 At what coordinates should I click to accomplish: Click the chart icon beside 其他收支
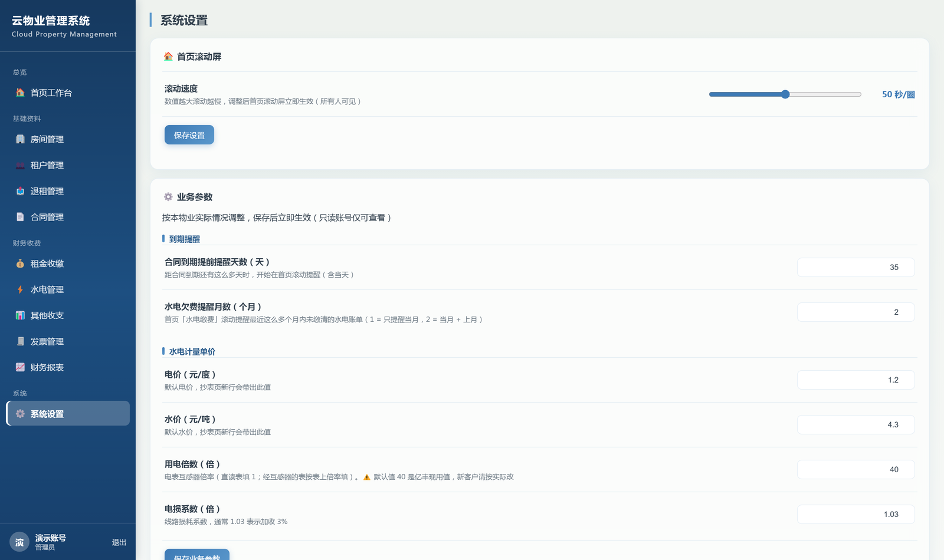point(20,315)
